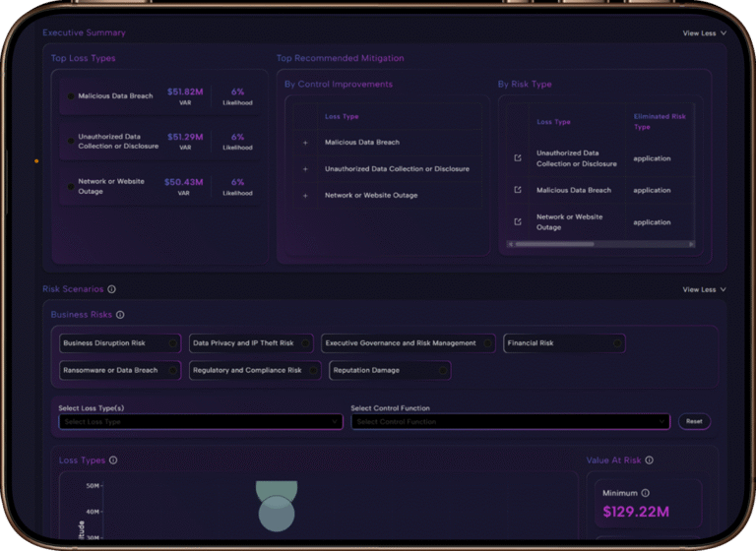Expand the Network or Website Outage row

[x=305, y=196]
